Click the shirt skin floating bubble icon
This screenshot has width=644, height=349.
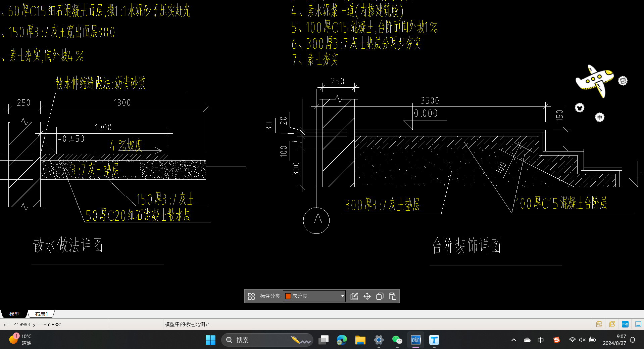click(x=580, y=108)
